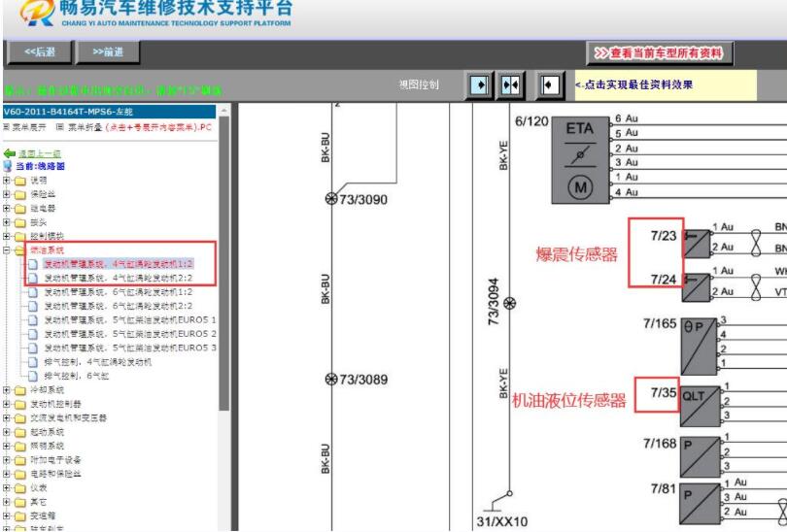This screenshot has height=532, width=787.
Task: Click the 当前:线路图 label
Action: (40, 166)
